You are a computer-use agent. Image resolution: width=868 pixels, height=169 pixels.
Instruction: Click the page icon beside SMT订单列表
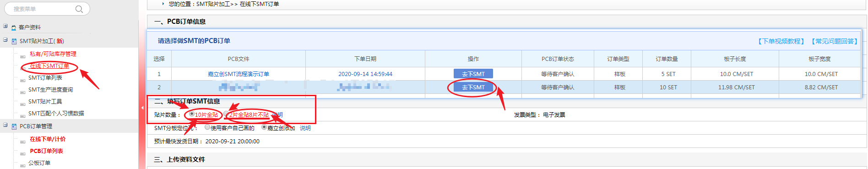(x=23, y=80)
